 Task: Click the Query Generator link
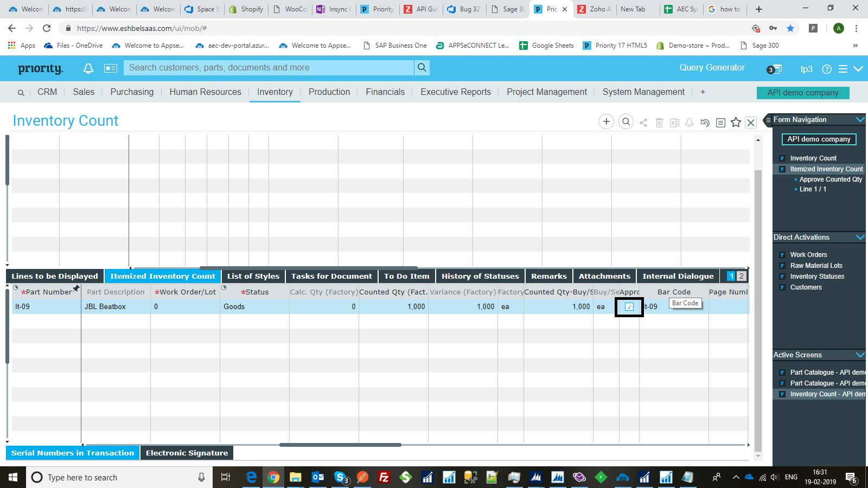[712, 68]
